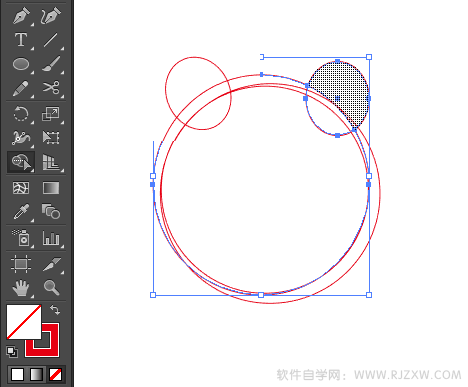This screenshot has width=468, height=387.
Task: Select the Paintbrush tool
Action: [x=51, y=64]
